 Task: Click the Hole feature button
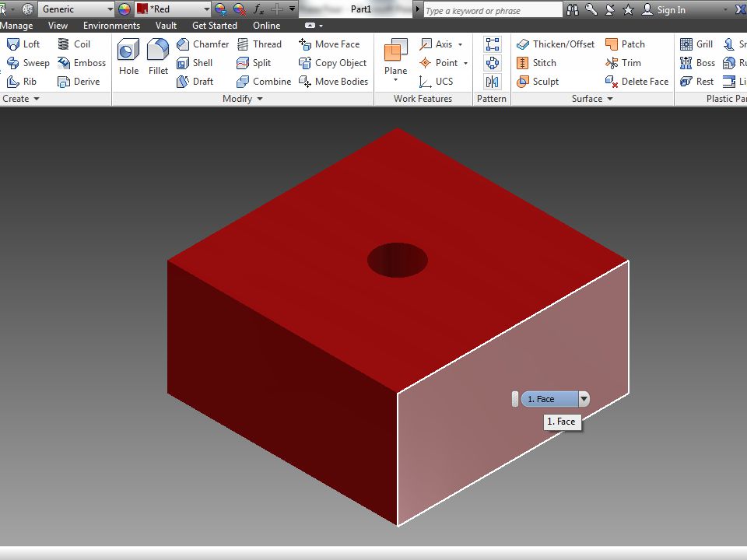tap(128, 57)
